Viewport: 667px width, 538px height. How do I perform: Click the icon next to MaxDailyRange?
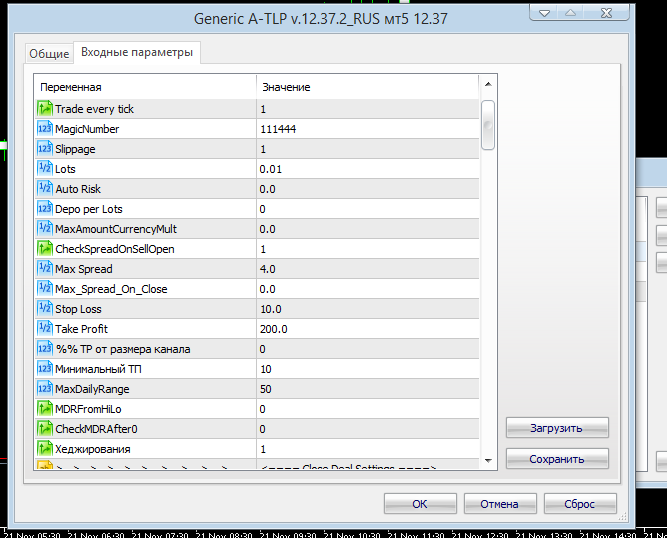pos(45,389)
